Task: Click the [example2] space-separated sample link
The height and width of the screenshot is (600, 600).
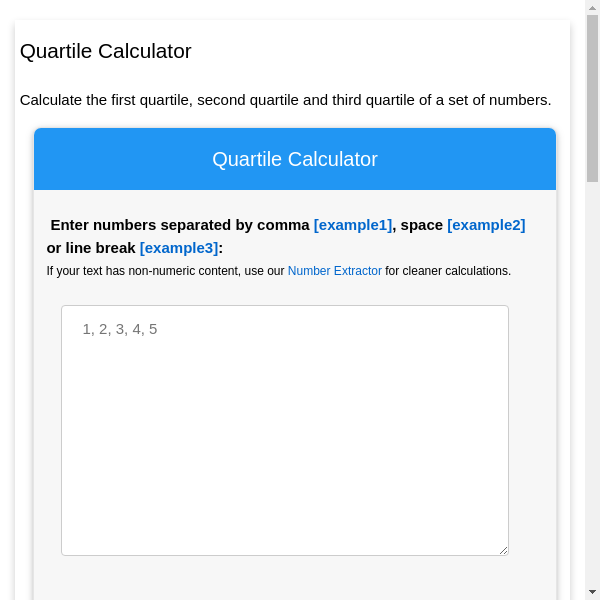Action: point(486,225)
